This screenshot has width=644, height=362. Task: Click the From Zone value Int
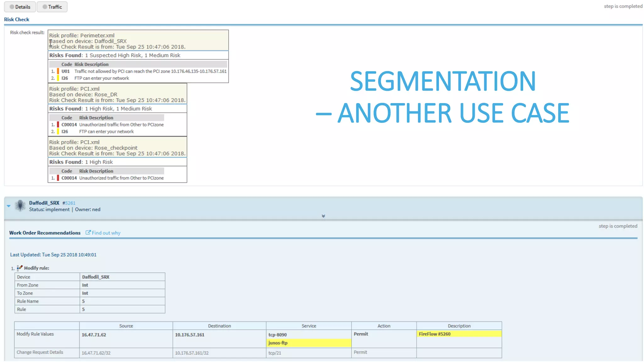(85, 285)
